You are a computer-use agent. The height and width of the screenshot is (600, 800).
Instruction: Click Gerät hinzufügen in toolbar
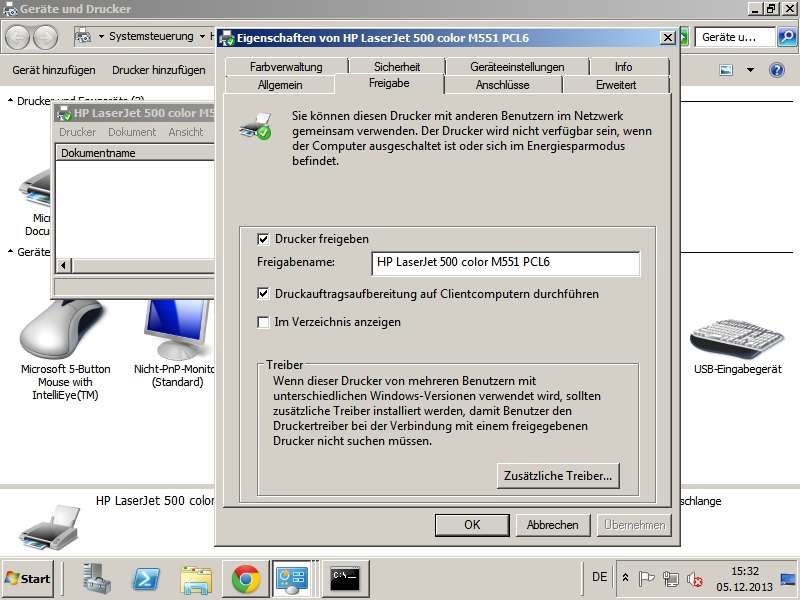pyautogui.click(x=54, y=70)
